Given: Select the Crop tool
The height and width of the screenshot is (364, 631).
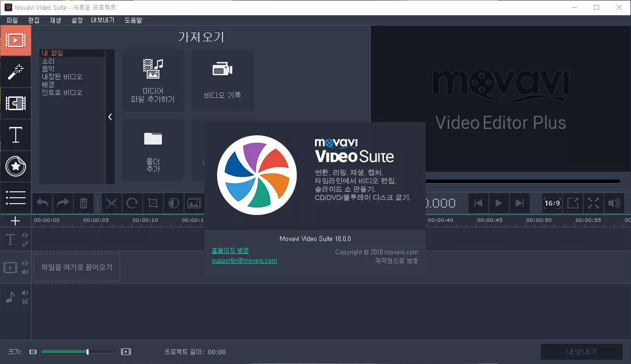Looking at the screenshot, I should (x=153, y=203).
